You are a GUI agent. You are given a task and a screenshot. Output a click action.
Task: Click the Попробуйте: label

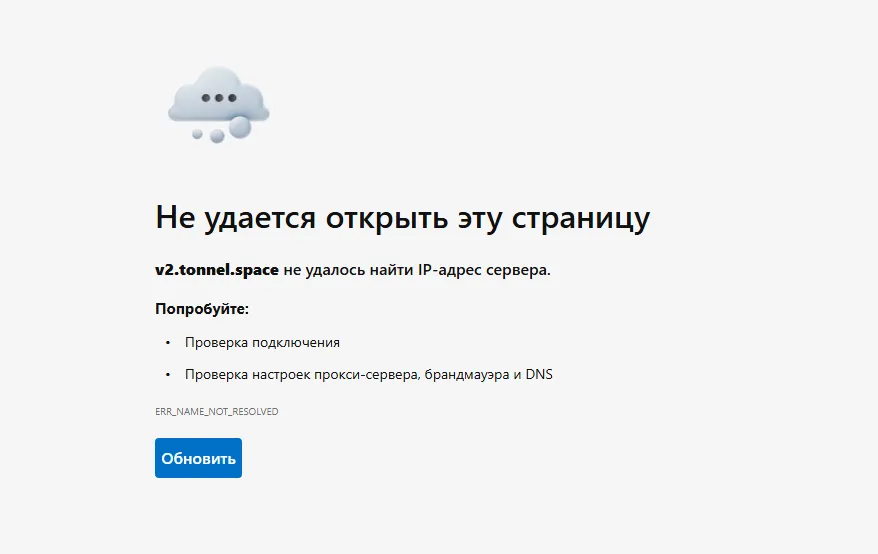click(202, 309)
